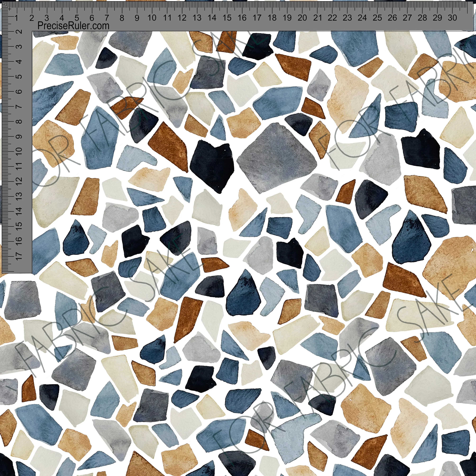Click number 30 on the horizontal ruler
The width and height of the screenshot is (476, 476).
[x=453, y=18]
